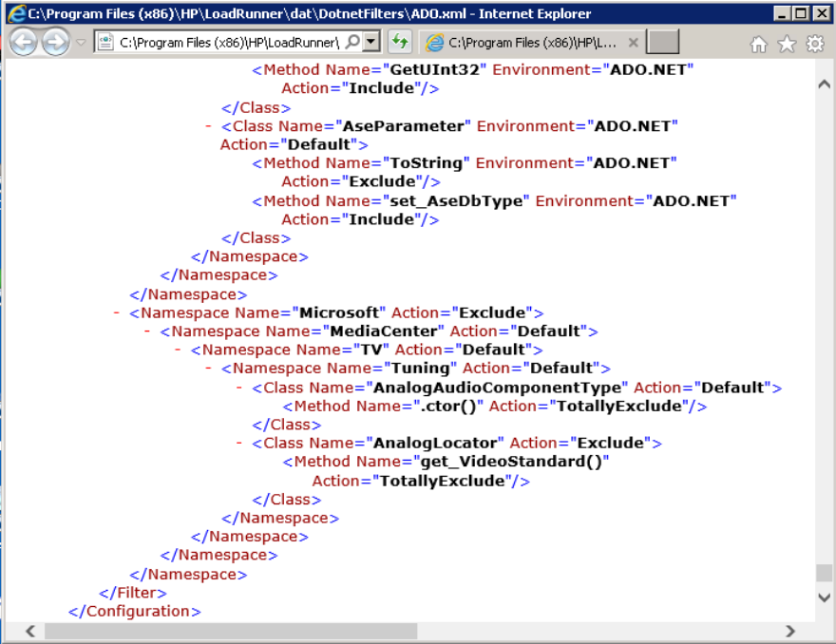Image resolution: width=836 pixels, height=644 pixels.
Task: Click the closing "</Configuration>" tag
Action: pyautogui.click(x=134, y=612)
